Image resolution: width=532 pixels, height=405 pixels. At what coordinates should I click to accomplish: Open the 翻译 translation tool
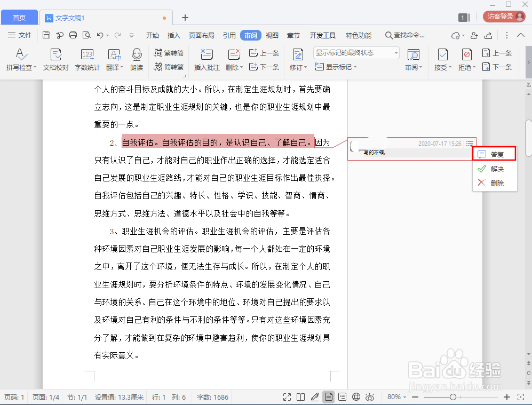[113, 59]
